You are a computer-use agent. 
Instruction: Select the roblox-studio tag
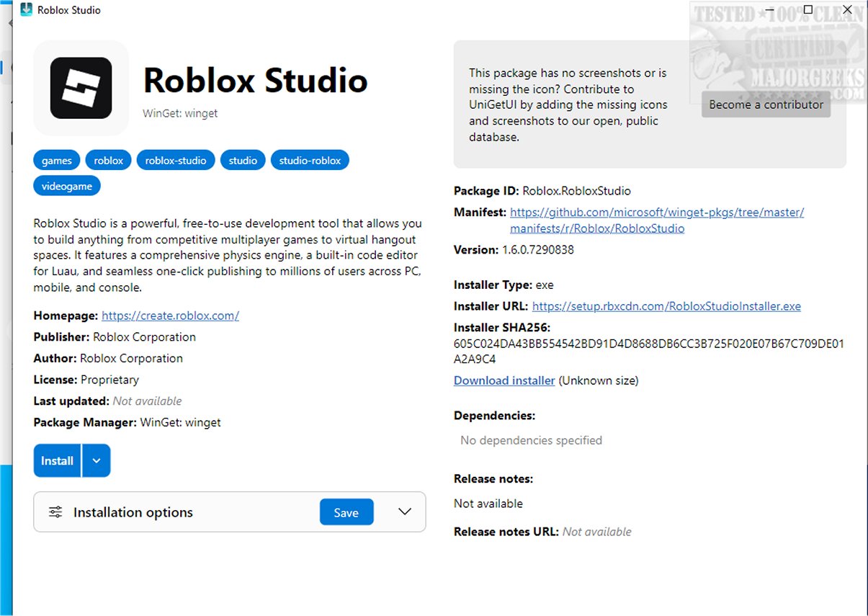(x=176, y=160)
